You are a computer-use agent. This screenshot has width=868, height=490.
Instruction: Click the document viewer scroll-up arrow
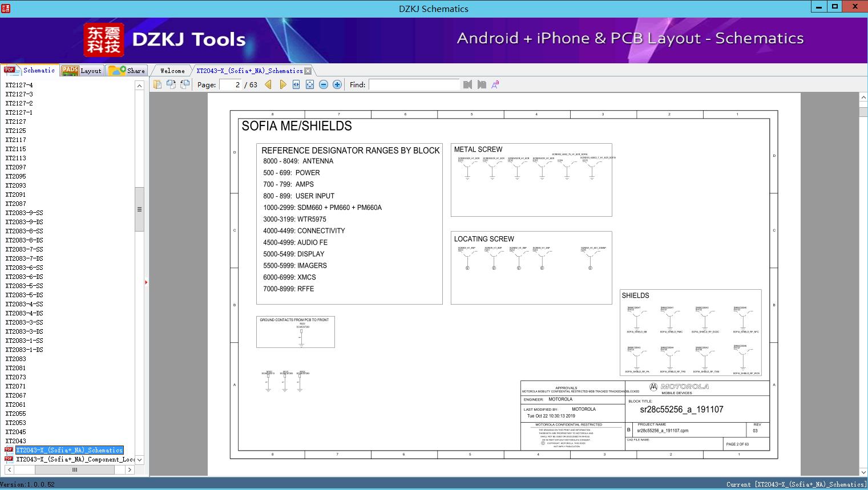[x=863, y=98]
